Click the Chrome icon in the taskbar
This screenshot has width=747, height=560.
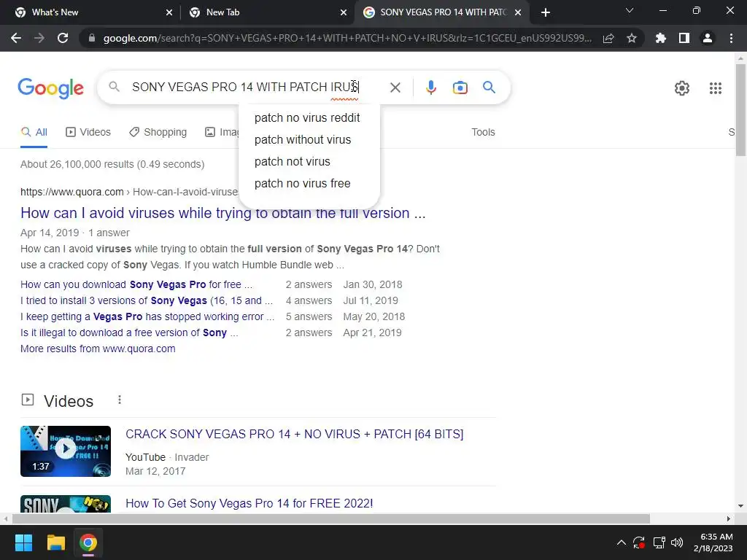(88, 542)
